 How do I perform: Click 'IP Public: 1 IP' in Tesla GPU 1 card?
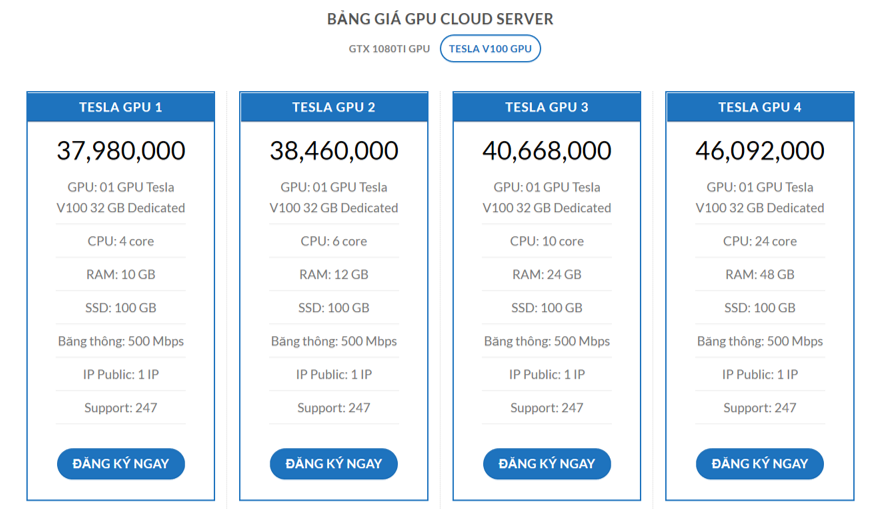[x=121, y=374]
